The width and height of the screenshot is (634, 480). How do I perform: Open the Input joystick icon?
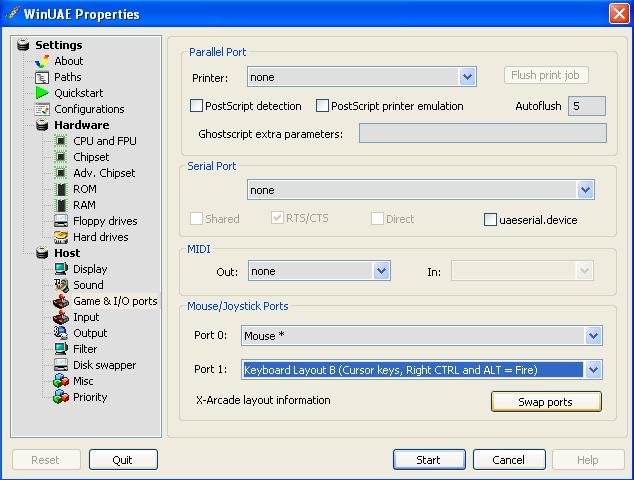(x=61, y=317)
